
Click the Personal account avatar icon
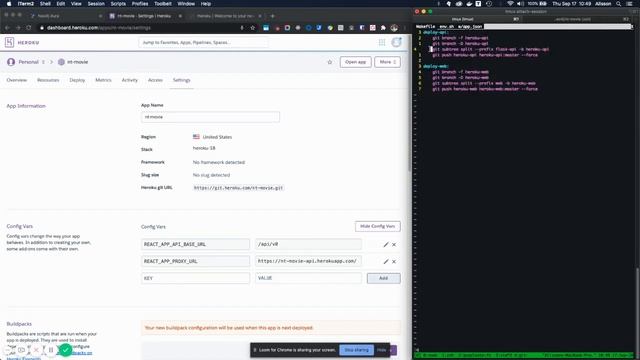point(11,62)
